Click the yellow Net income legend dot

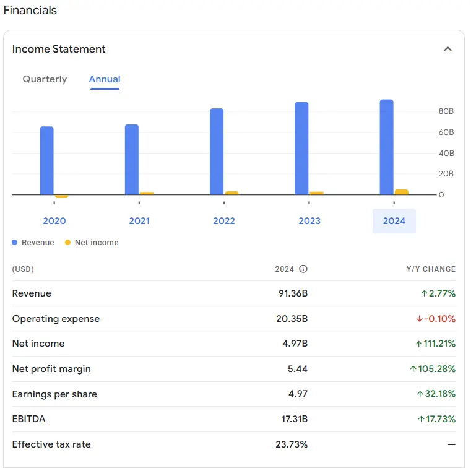(x=68, y=243)
